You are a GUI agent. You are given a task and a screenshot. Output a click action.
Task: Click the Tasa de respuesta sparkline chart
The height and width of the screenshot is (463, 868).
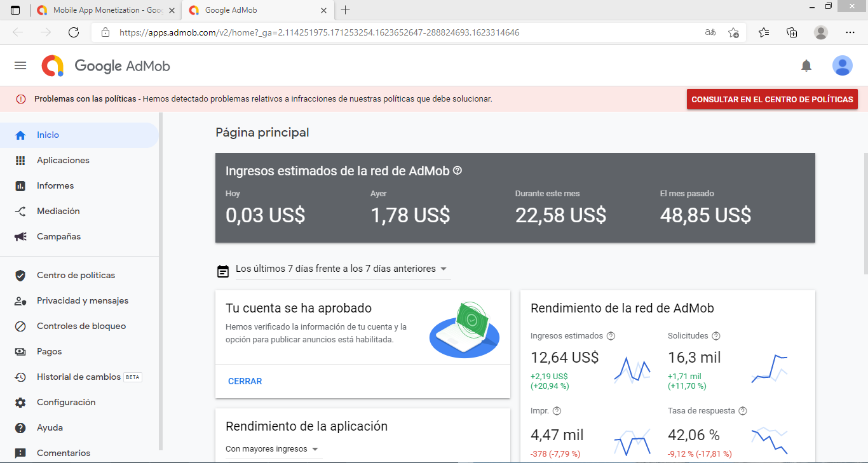pyautogui.click(x=770, y=441)
